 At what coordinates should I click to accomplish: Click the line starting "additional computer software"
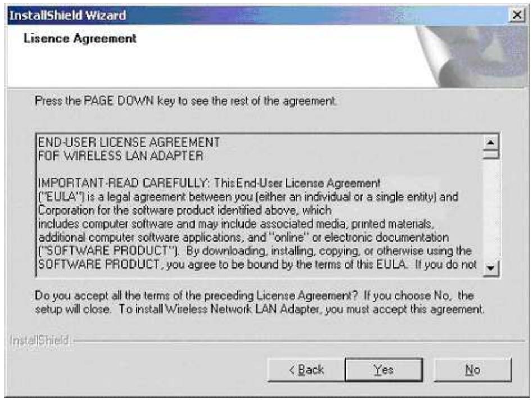pos(244,237)
